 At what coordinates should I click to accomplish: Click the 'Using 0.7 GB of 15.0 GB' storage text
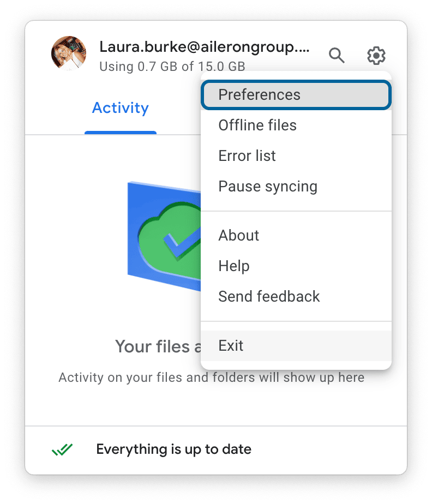[x=172, y=67]
